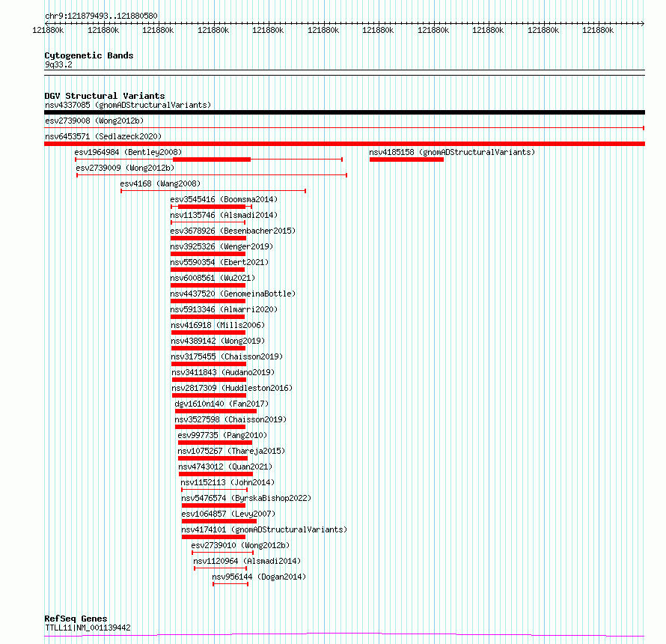Click the Cytogenetic Bands track title
This screenshot has height=644, width=666.
click(x=89, y=55)
